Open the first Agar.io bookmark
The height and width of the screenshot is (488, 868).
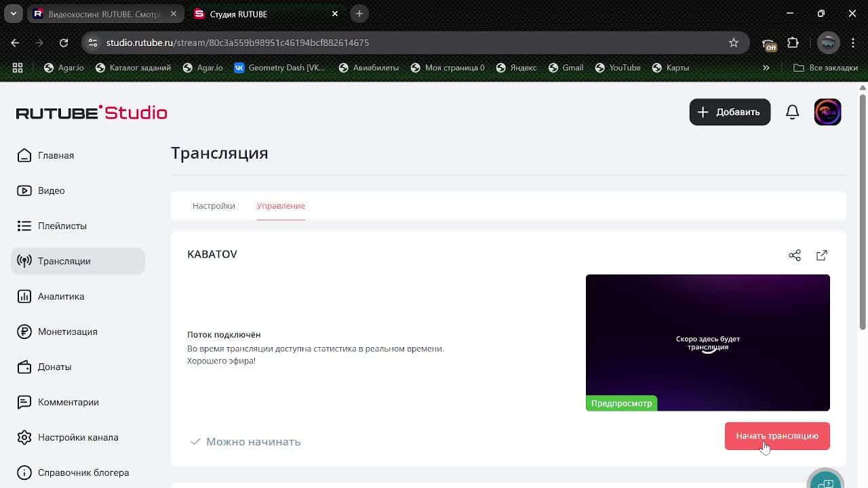pos(64,68)
